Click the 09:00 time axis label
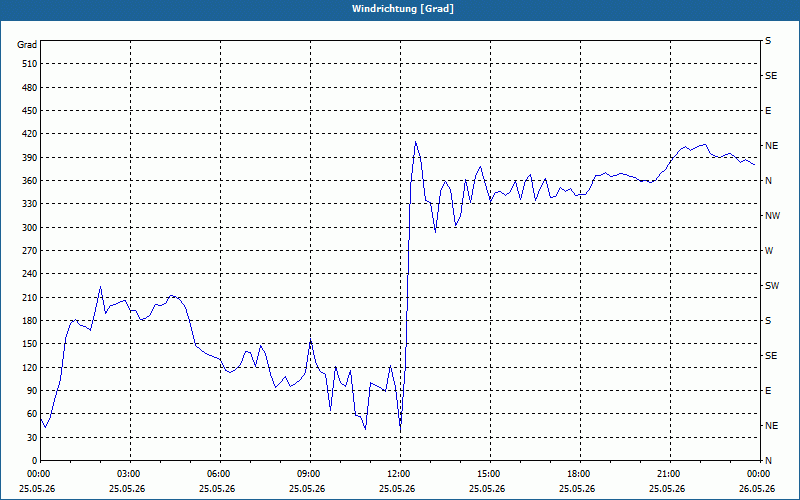Screen dimensions: 800x500 tap(310, 474)
